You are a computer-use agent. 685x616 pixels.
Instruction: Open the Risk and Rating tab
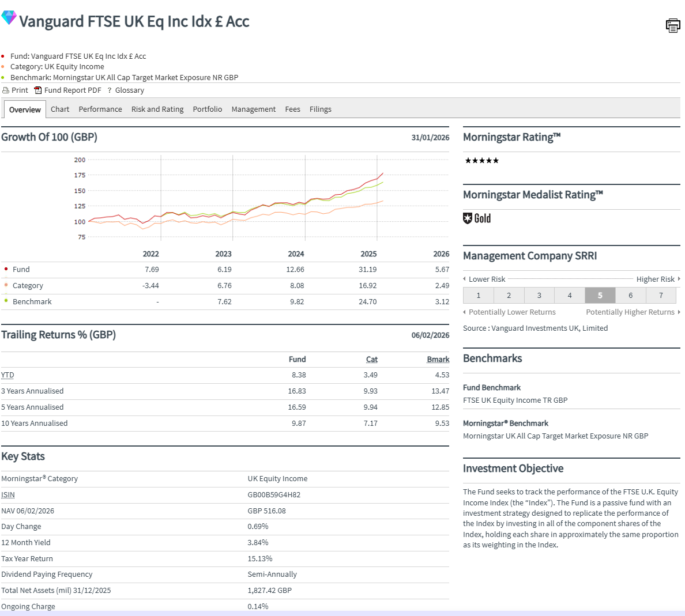(157, 109)
